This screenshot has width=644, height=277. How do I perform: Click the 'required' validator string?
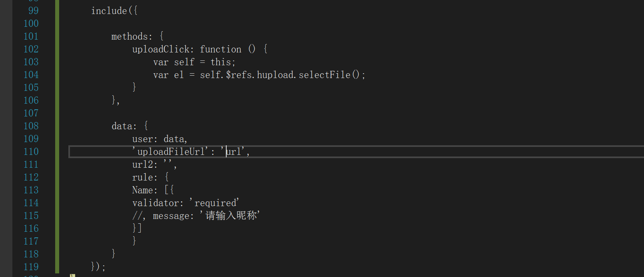click(215, 203)
